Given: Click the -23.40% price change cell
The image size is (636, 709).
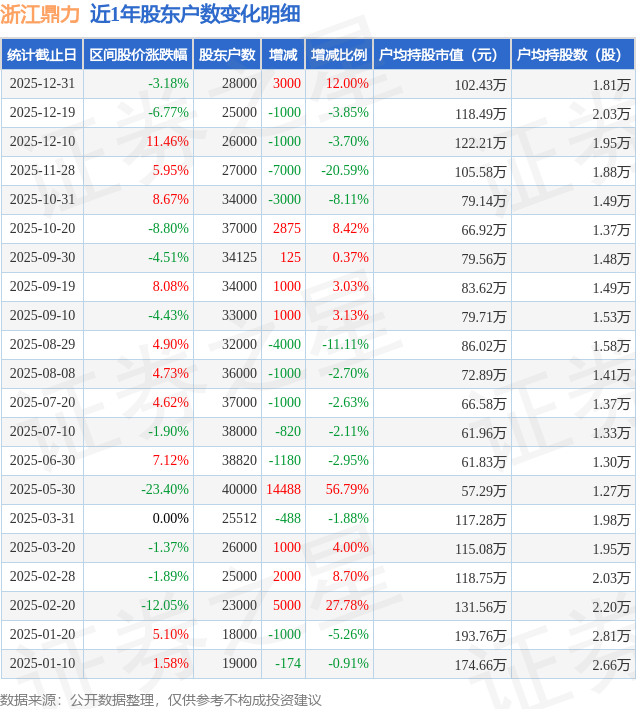Looking at the screenshot, I should pyautogui.click(x=165, y=490).
